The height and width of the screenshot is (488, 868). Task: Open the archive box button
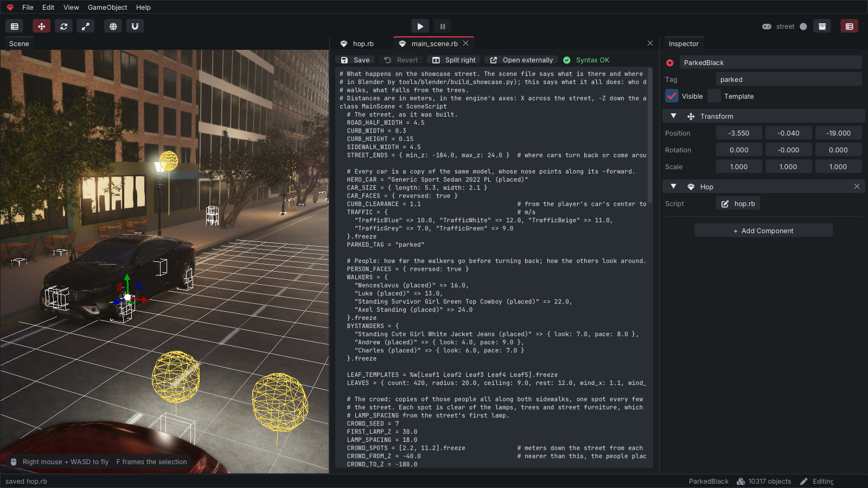(x=822, y=26)
